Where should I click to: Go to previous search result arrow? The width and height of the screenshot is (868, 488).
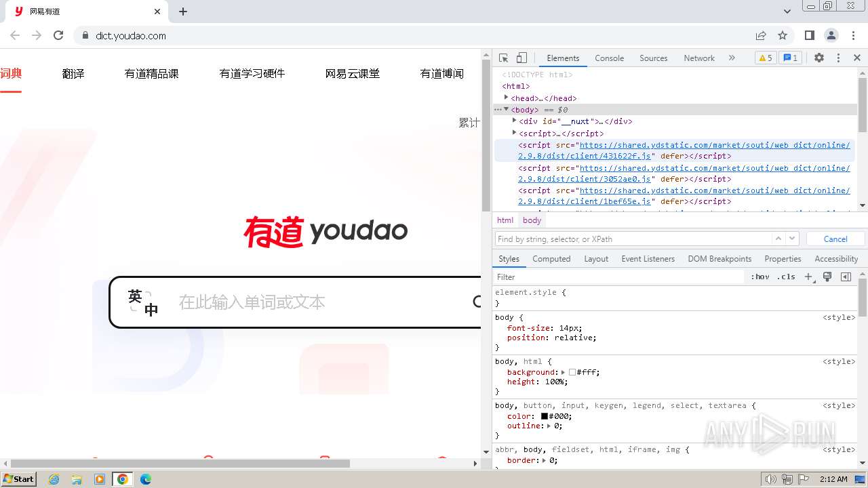click(778, 239)
